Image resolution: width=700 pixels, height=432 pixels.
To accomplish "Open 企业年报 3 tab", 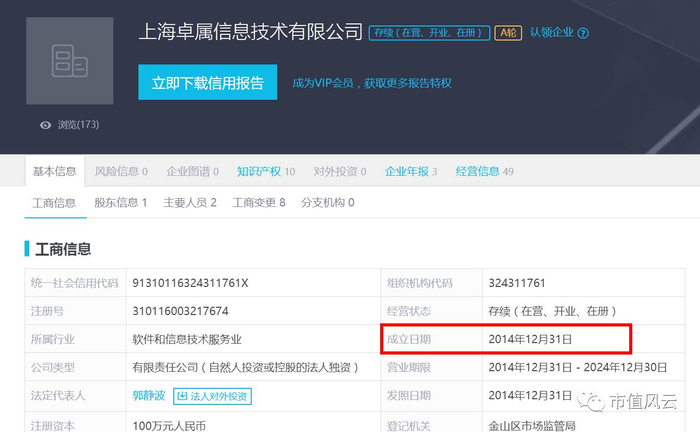I will point(411,171).
